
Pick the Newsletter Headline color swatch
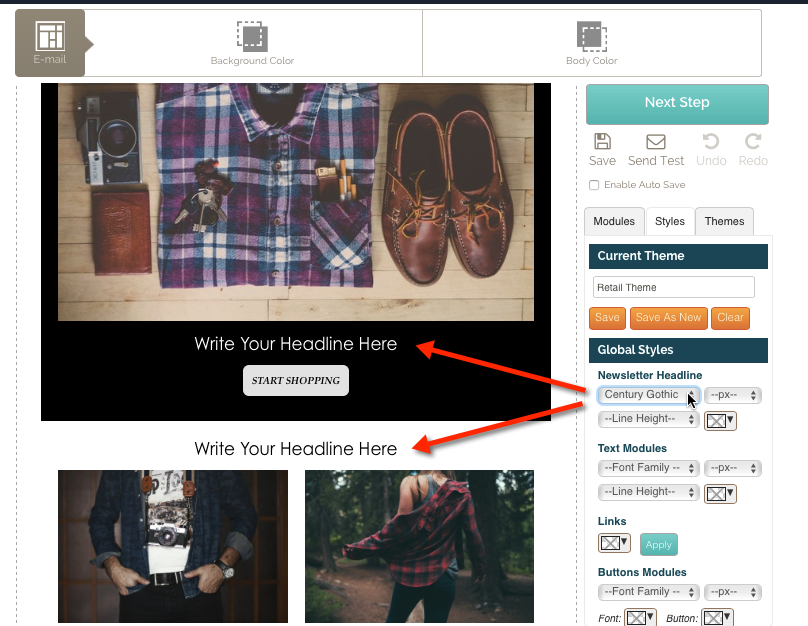click(x=720, y=420)
